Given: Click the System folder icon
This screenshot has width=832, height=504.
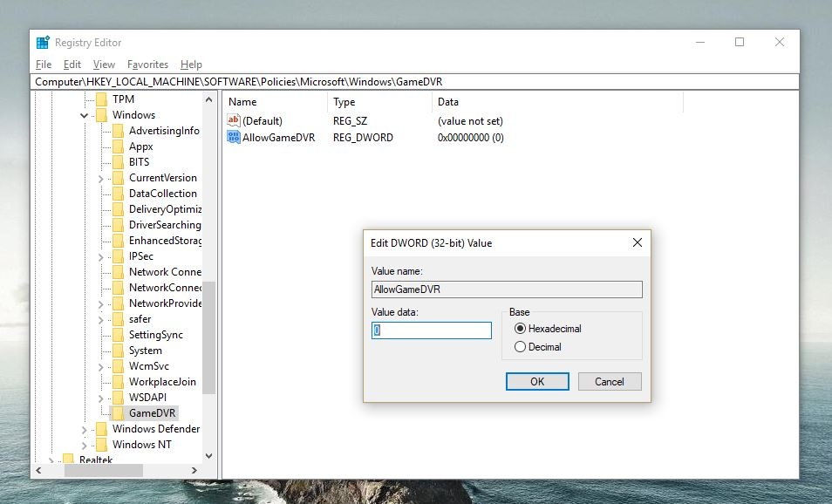Looking at the screenshot, I should point(119,351).
